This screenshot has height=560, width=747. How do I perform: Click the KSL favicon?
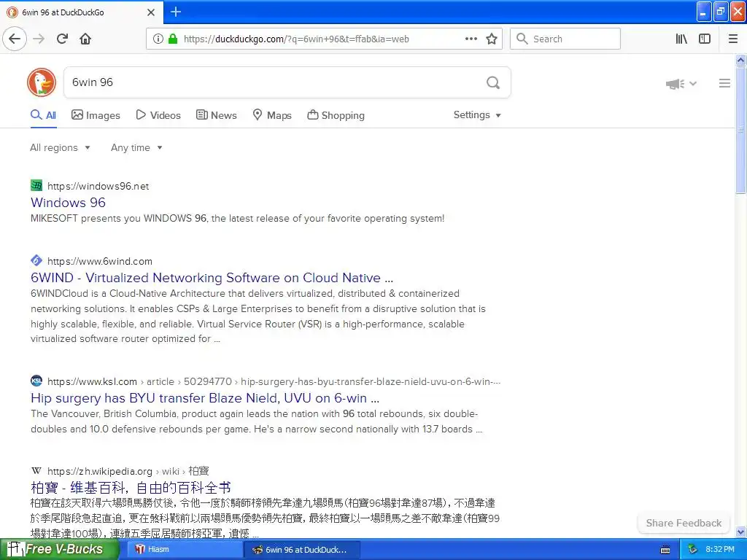coord(36,381)
